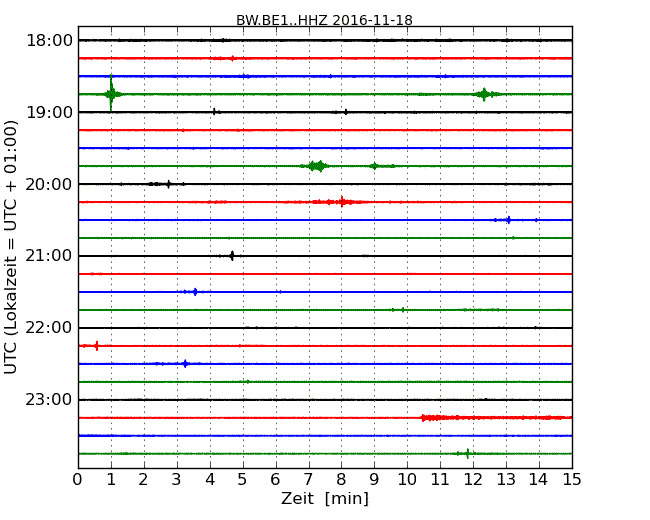Click the x-axis tick label 4
The height and width of the screenshot is (520, 650).
[x=210, y=480]
